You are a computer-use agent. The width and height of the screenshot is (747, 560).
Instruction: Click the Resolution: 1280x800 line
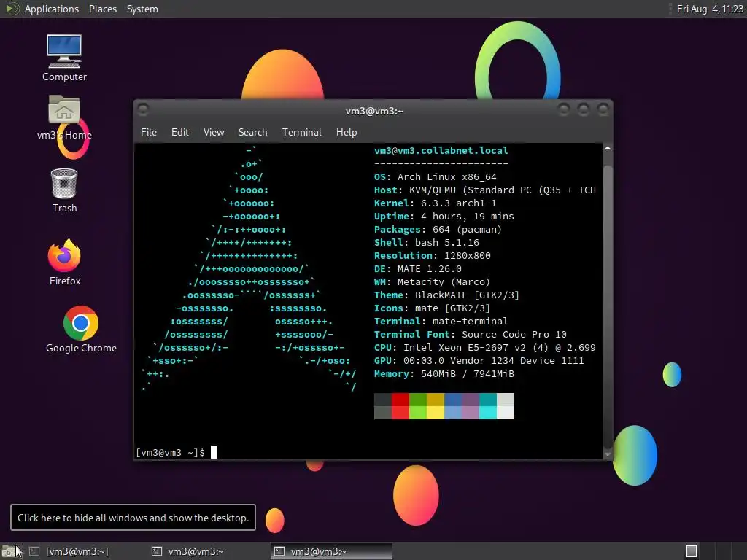click(432, 255)
